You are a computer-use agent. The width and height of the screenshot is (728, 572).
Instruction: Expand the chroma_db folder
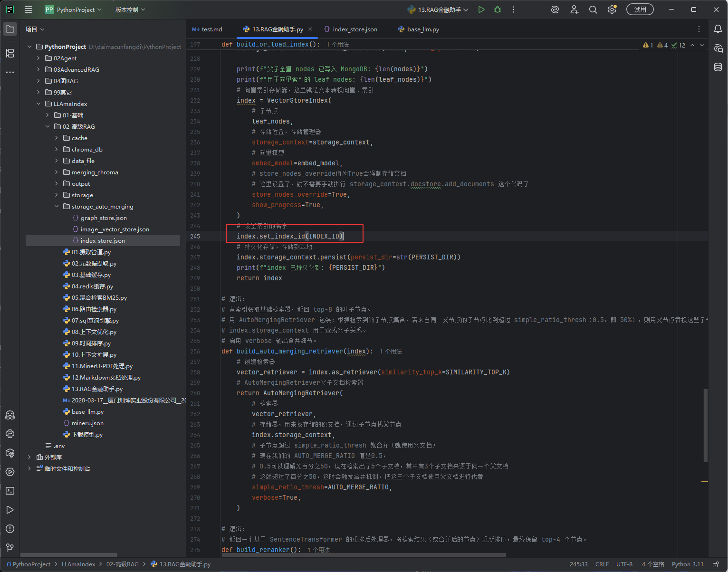click(x=57, y=149)
